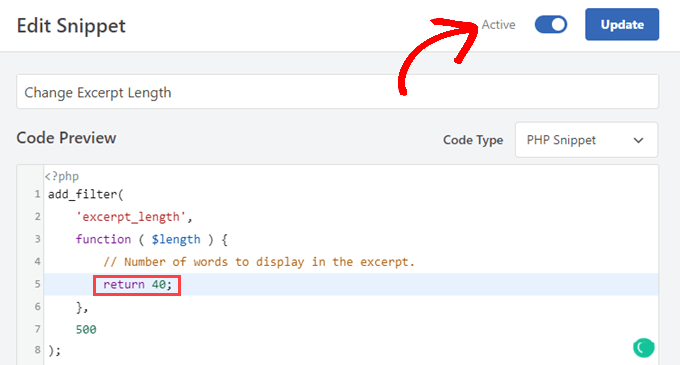
Task: Click the Change Excerpt Length title field
Action: 337,92
